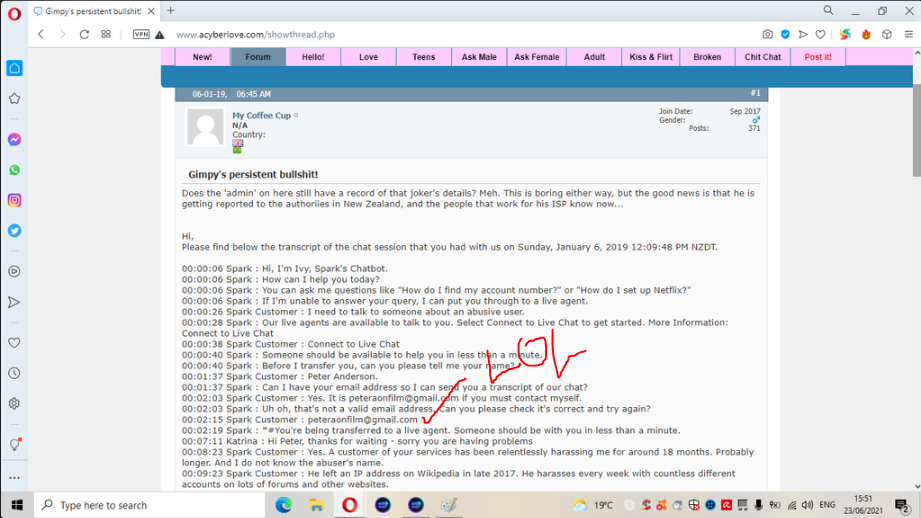Screen dimensions: 921x518
Task: Open Settings gear in sidebar
Action: (15, 404)
